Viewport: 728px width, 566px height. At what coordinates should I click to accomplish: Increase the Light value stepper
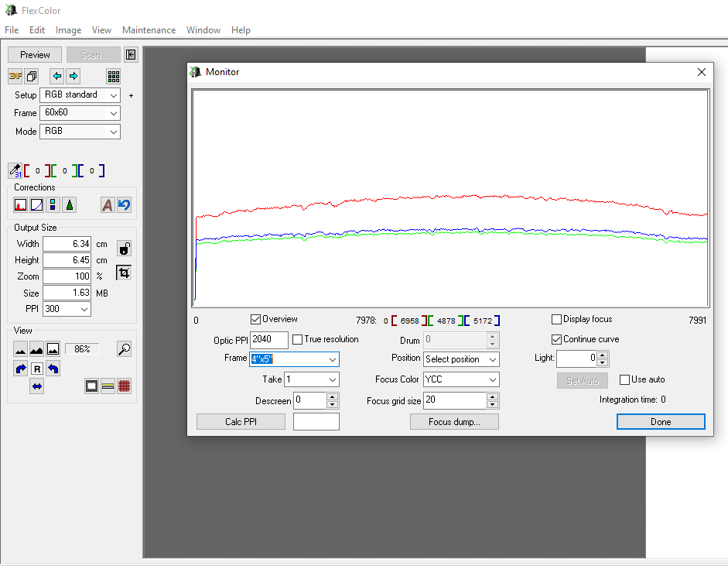pyautogui.click(x=602, y=355)
